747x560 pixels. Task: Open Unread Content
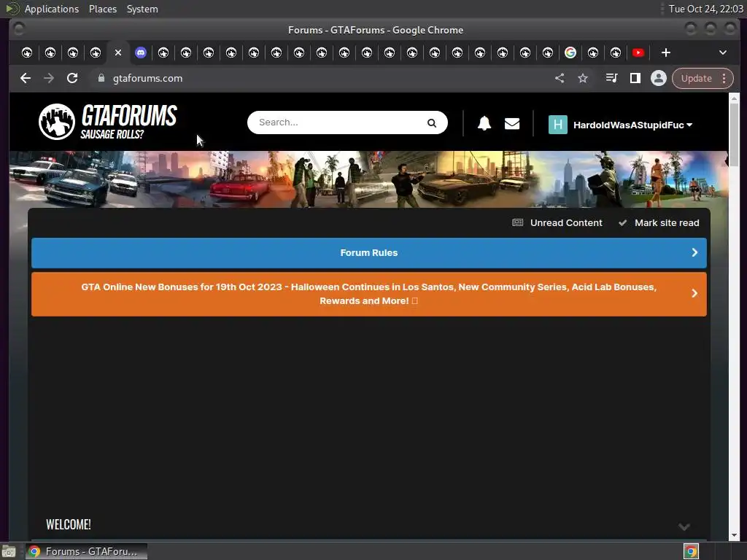pos(557,223)
